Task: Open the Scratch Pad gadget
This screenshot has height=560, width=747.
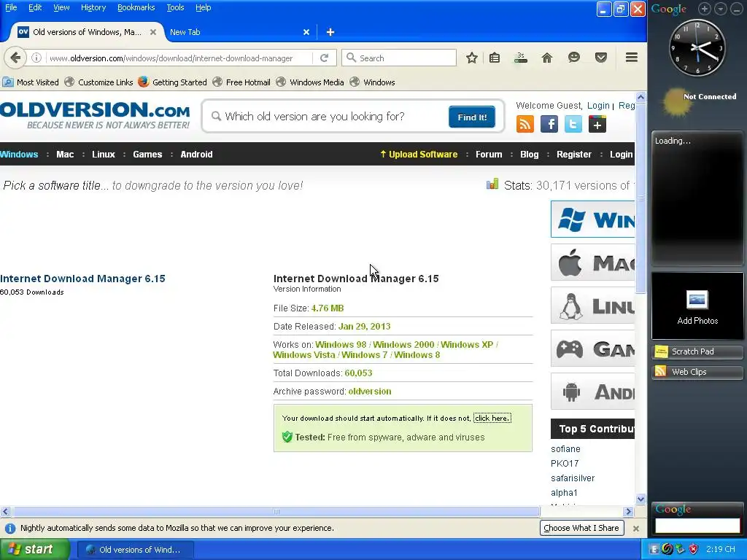Action: pos(697,351)
